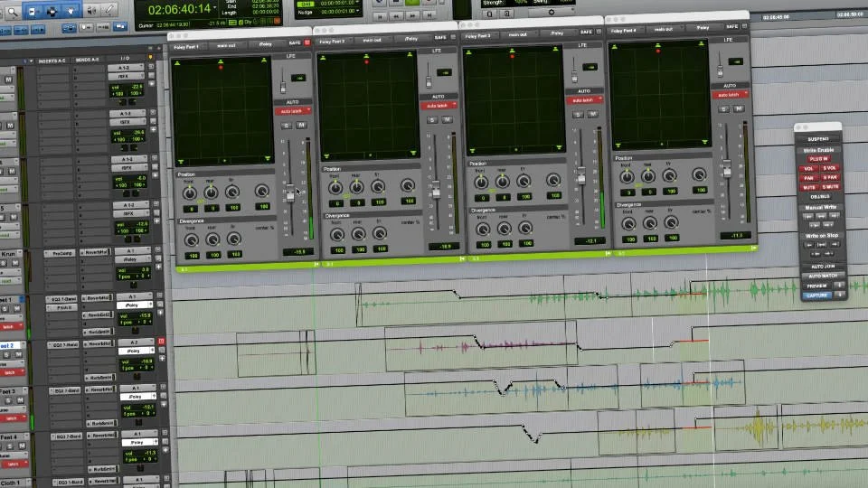Open the A 1 input selector on Feet 4 track
Screen dimensions: 868x488
pyautogui.click(x=137, y=434)
